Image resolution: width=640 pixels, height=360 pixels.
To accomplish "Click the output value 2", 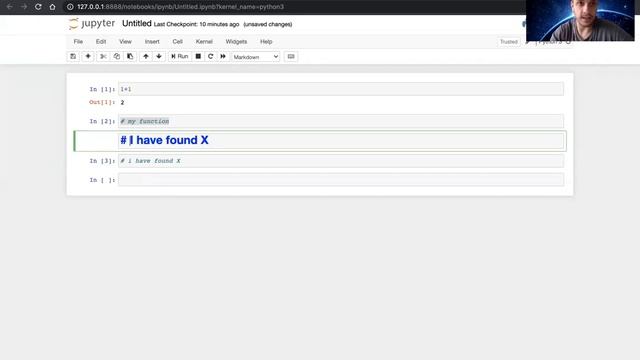I will click(x=122, y=102).
